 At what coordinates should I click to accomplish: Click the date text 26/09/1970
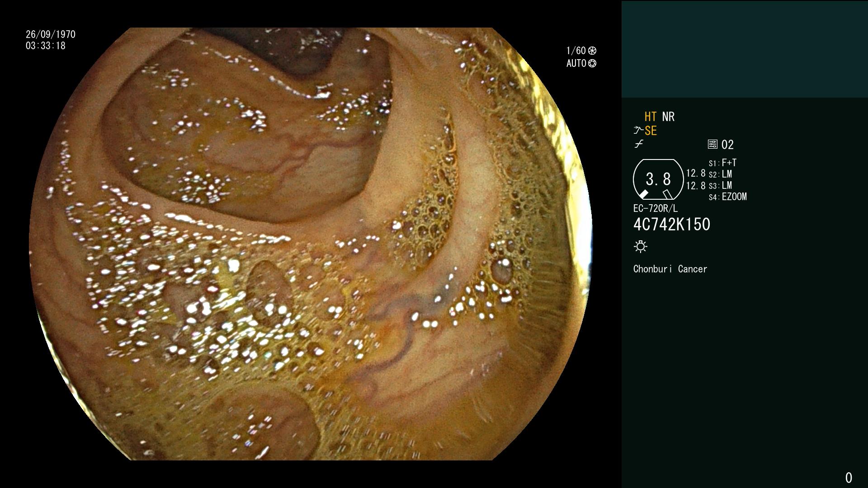pos(51,34)
